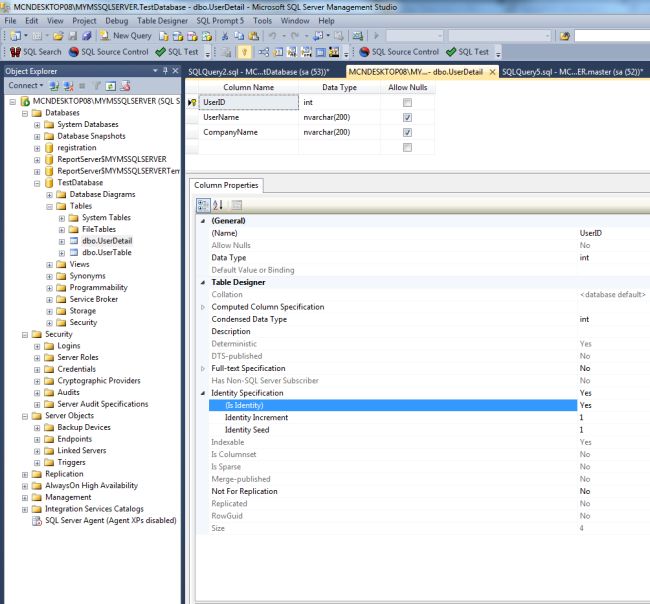Click the Paste clipboard icon
The width and height of the screenshot is (650, 604).
pyautogui.click(x=254, y=36)
